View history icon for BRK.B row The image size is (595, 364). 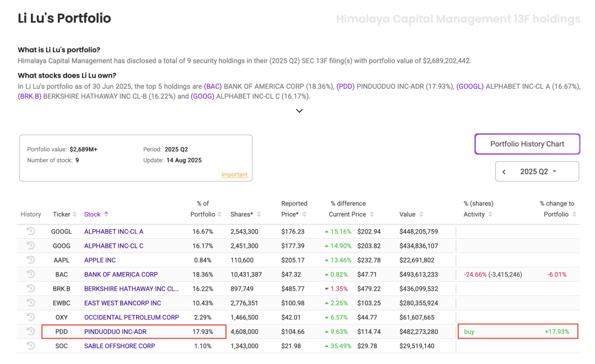(31, 288)
